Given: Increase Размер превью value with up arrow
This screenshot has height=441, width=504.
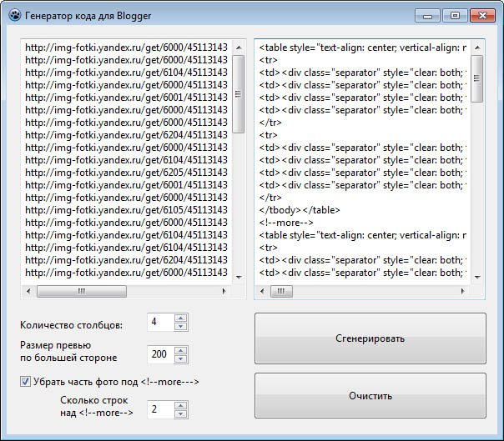Looking at the screenshot, I should click(180, 350).
